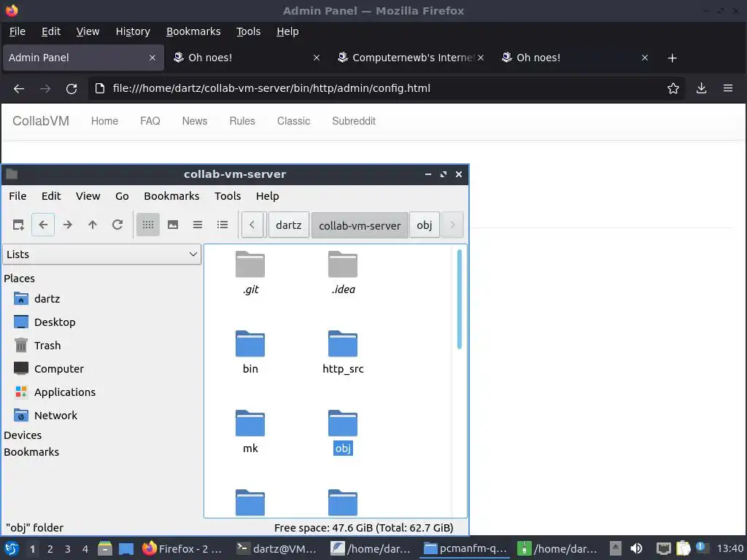The height and width of the screenshot is (560, 747).
Task: Select the mk folder
Action: click(x=250, y=432)
